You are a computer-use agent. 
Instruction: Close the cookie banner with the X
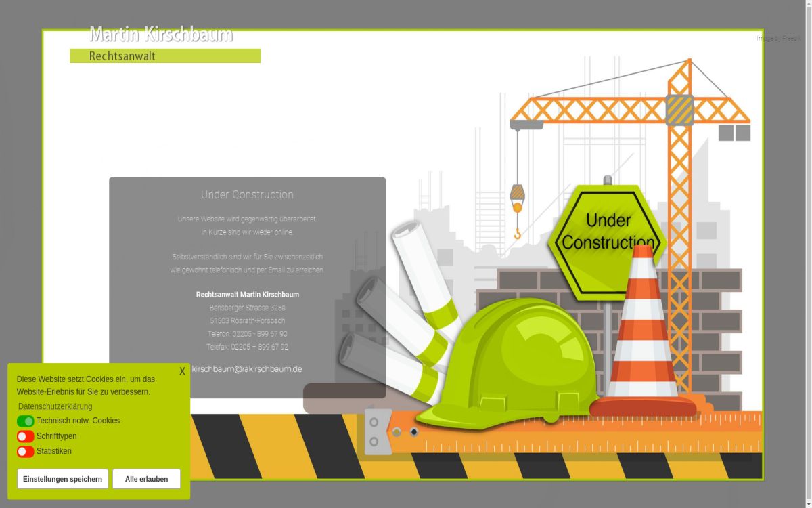(182, 371)
